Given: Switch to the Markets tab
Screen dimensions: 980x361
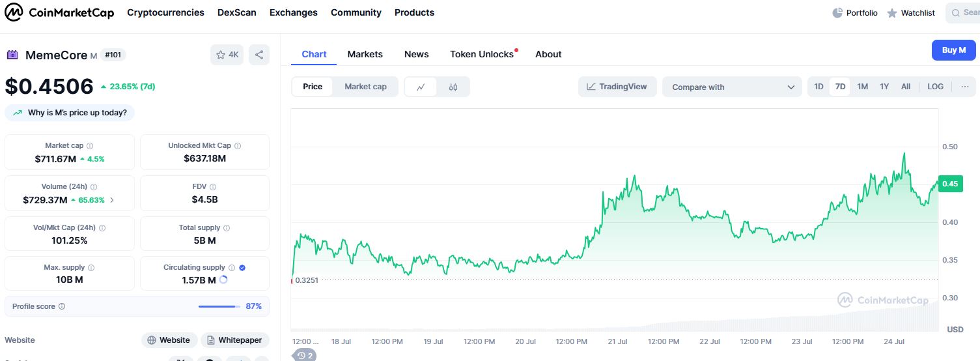Looking at the screenshot, I should pos(365,54).
